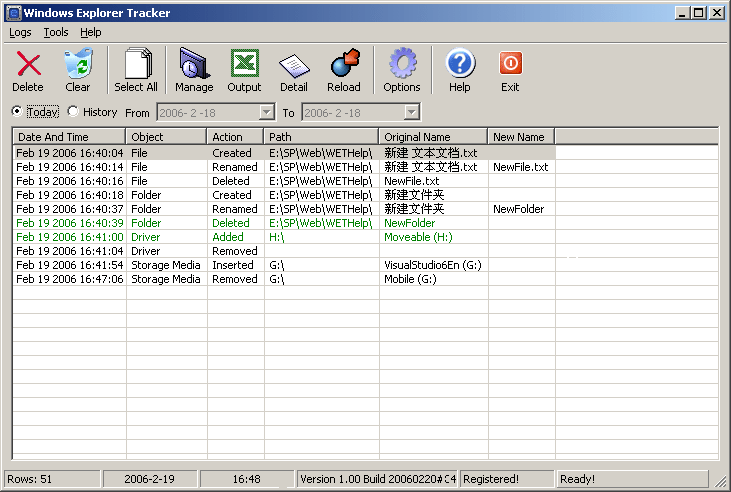Click the NewFile.txt new name cell
The image size is (731, 492).
[x=521, y=167]
